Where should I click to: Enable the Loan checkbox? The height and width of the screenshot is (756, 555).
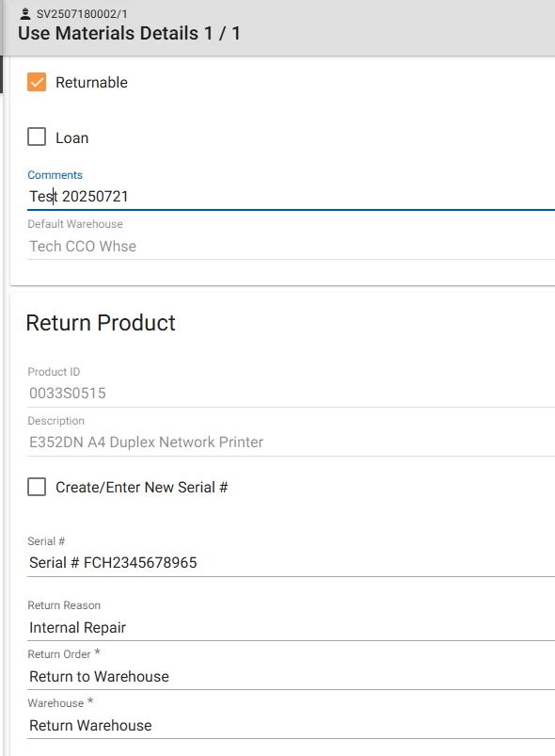(37, 137)
